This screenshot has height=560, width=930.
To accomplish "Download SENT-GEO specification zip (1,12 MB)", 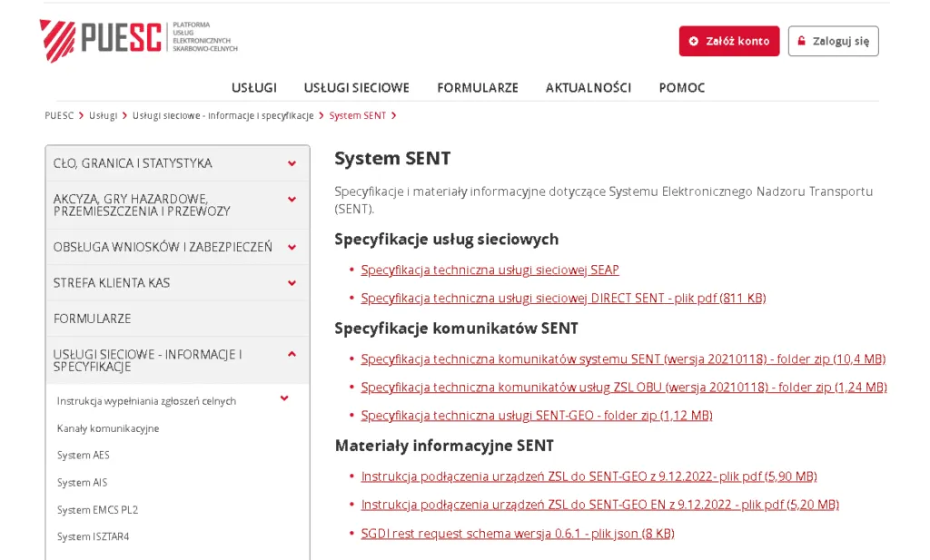I will coord(537,416).
